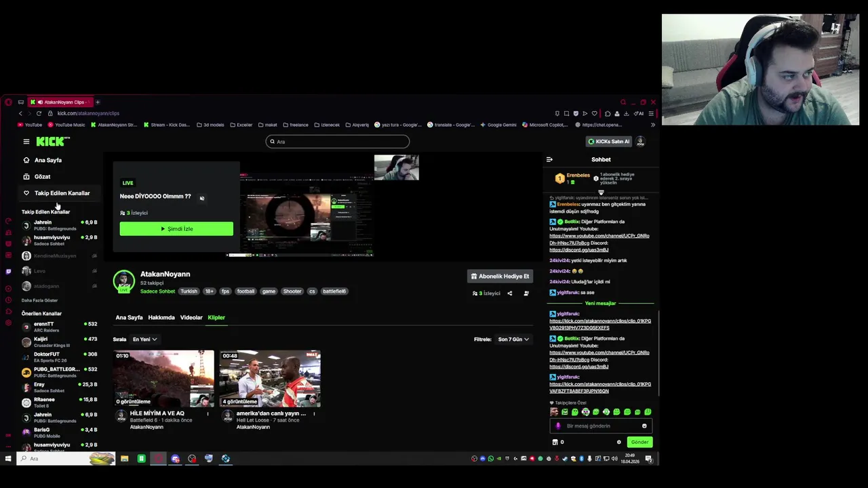This screenshot has height=488, width=868.
Task: Open options menu for HİLE MİYİM clip
Action: 208,413
